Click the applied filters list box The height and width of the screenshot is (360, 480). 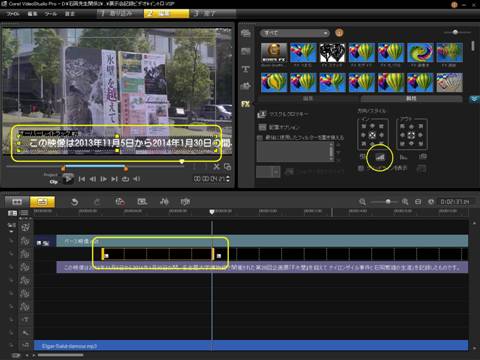pyautogui.click(x=295, y=152)
